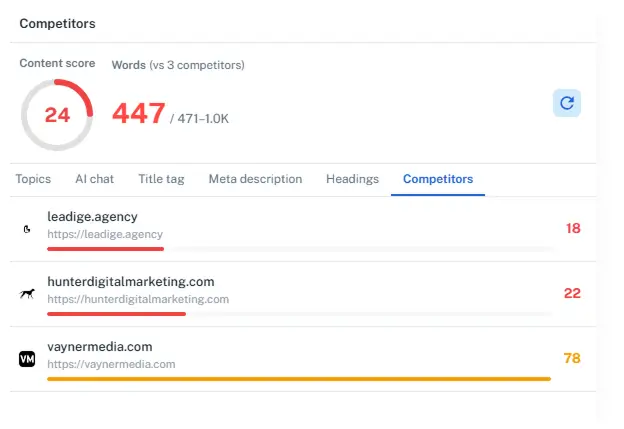Click the score 18 for leadige.agency
This screenshot has width=624, height=429.
(x=573, y=228)
